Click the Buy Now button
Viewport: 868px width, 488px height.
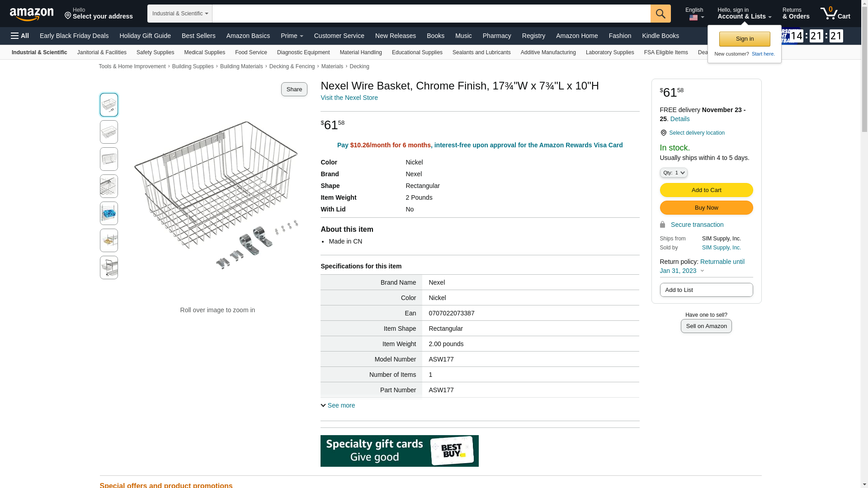coord(706,208)
